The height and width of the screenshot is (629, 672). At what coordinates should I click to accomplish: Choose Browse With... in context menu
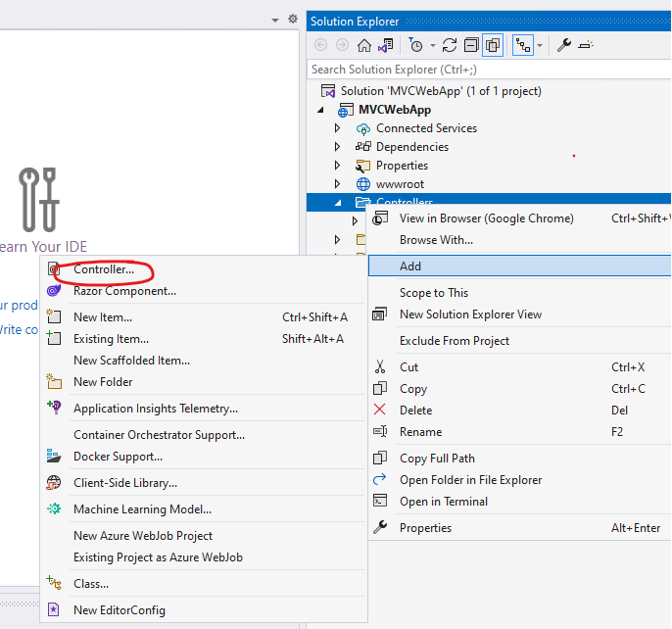[x=436, y=240]
